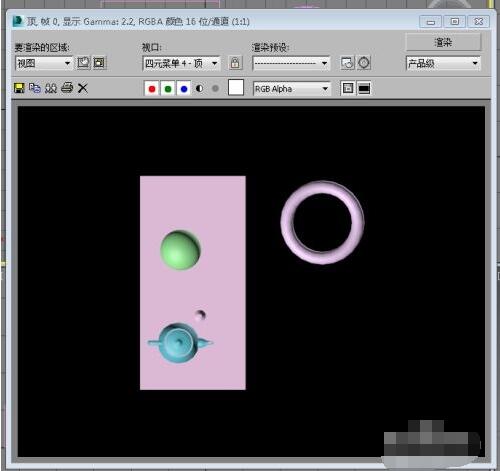Click the white color swatch
Screen dimensions: 500x471
click(x=236, y=88)
